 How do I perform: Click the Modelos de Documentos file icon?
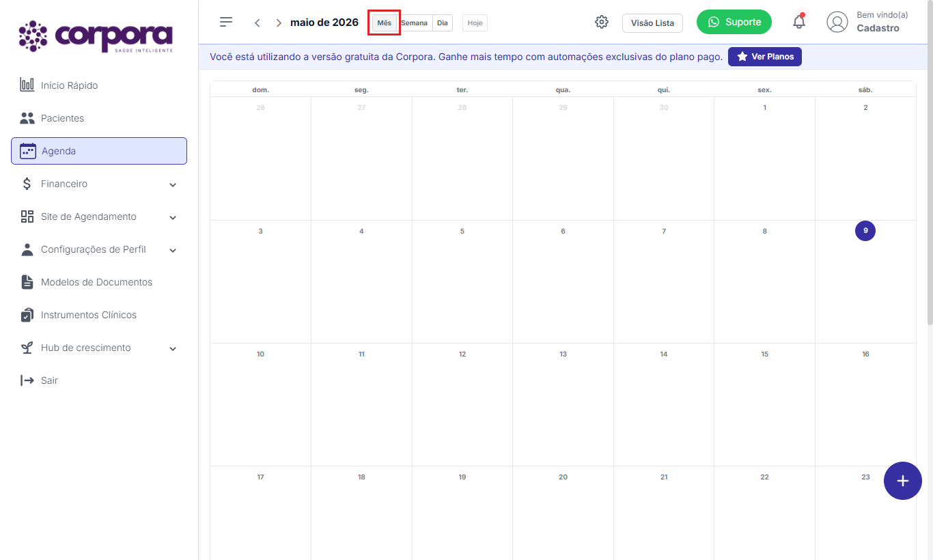(27, 282)
